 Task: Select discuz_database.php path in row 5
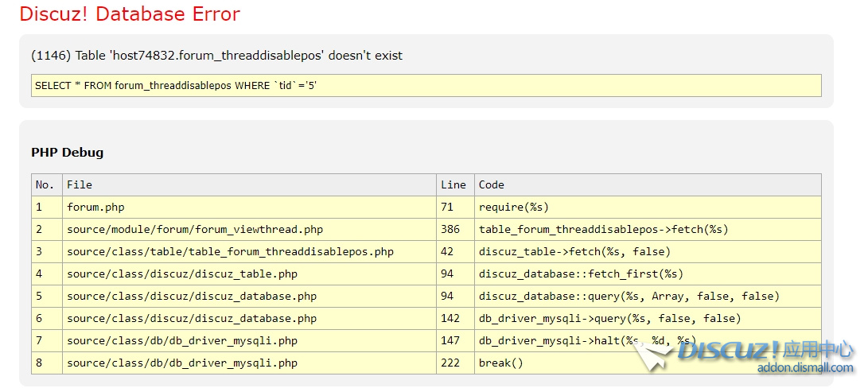192,296
